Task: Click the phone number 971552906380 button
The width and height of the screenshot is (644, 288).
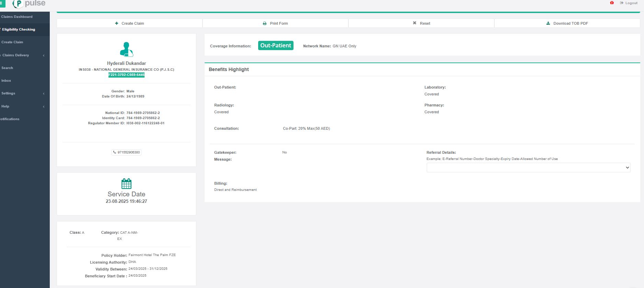Action: point(126,152)
